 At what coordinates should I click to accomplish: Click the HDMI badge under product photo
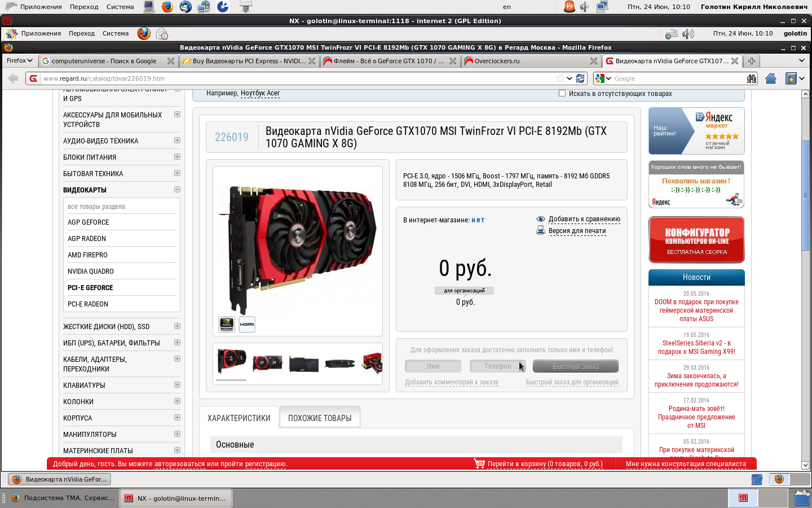tap(247, 324)
